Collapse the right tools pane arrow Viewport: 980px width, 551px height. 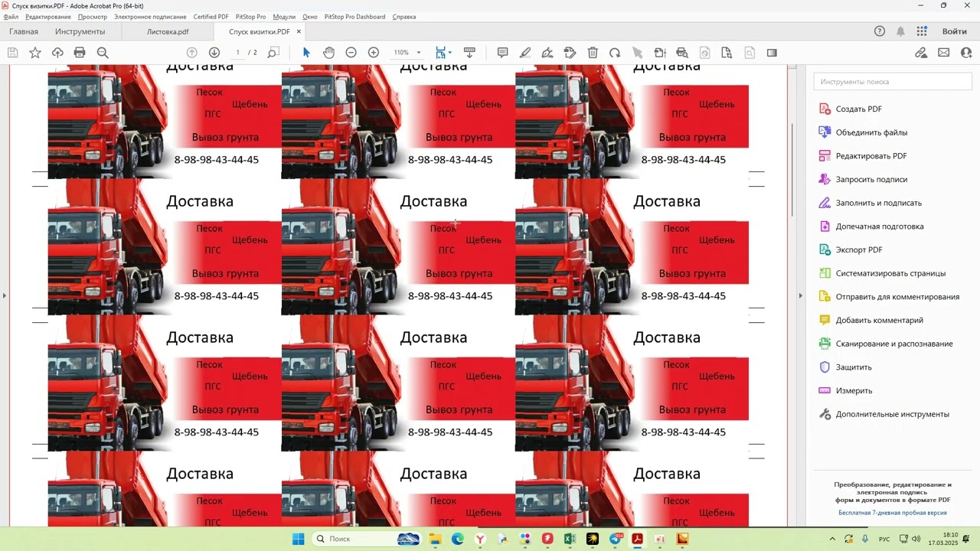coord(801,295)
